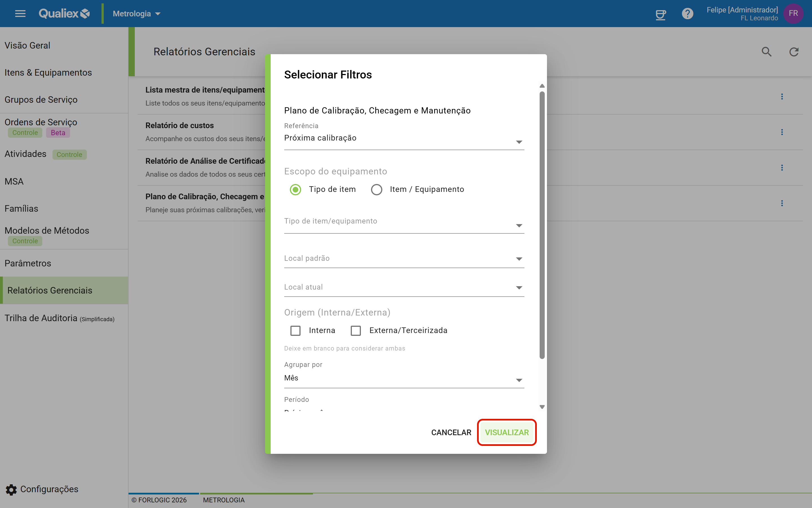This screenshot has height=508, width=812.
Task: Open Trilha de Auditoria in sidebar
Action: [x=64, y=318]
